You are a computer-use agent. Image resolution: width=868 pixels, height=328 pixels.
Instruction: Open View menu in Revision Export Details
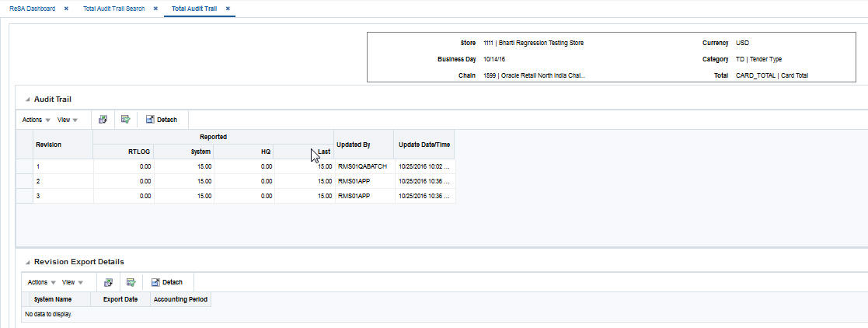click(72, 282)
